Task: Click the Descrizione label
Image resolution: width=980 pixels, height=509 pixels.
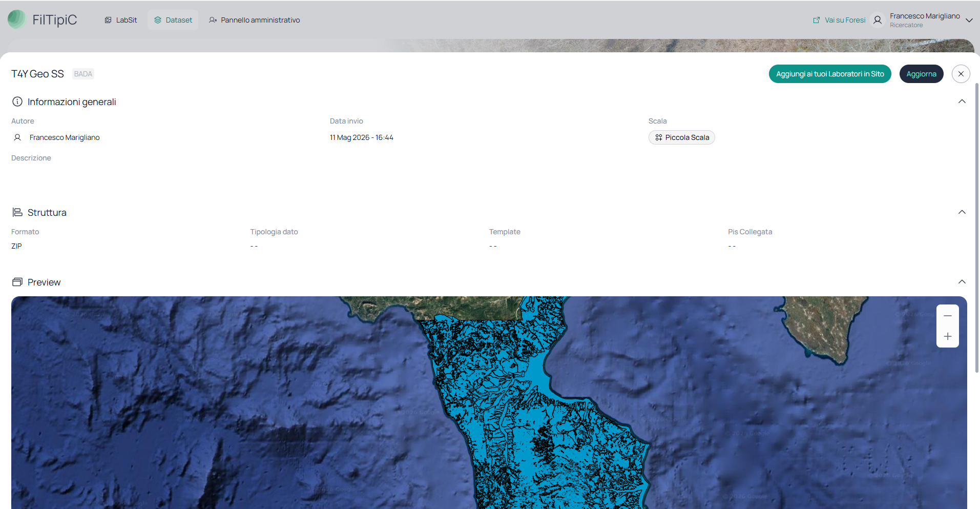Action: [x=31, y=158]
